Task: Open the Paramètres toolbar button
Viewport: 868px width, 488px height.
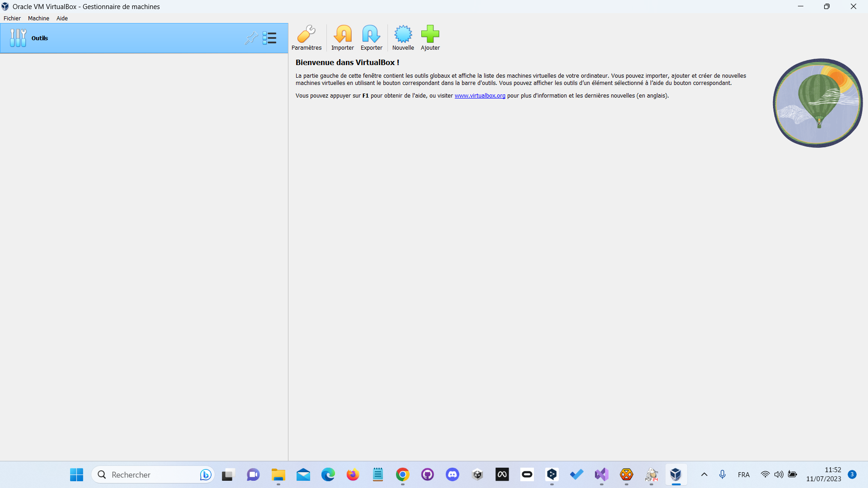Action: (x=307, y=38)
